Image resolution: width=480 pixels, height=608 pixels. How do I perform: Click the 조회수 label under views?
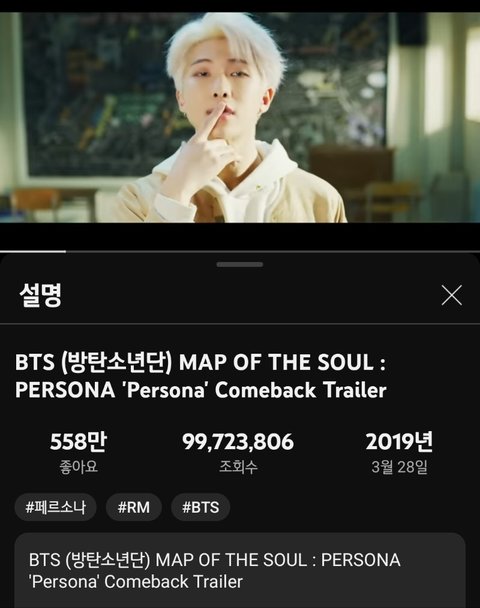[238, 466]
